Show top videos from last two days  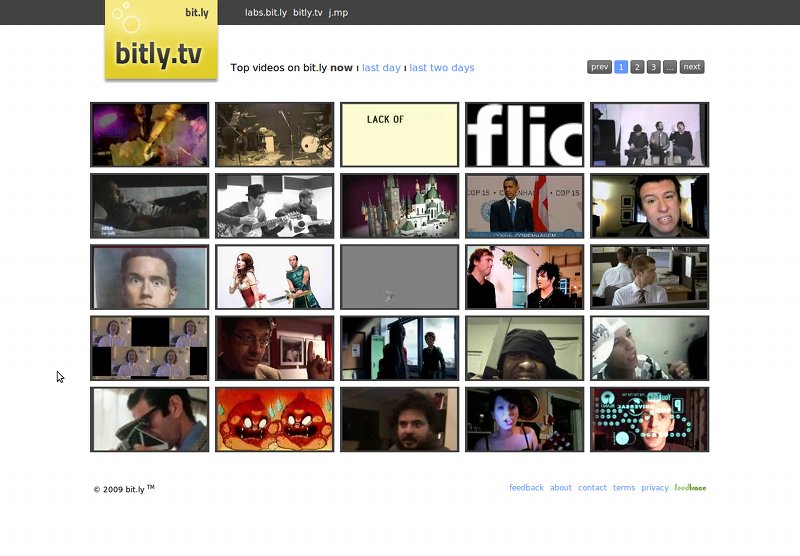click(x=442, y=67)
